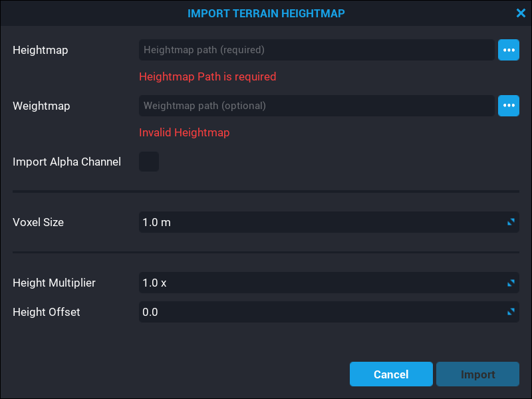Viewport: 532px width, 399px height.
Task: Click the Voxel Size drag-adjust icon
Action: click(x=511, y=222)
